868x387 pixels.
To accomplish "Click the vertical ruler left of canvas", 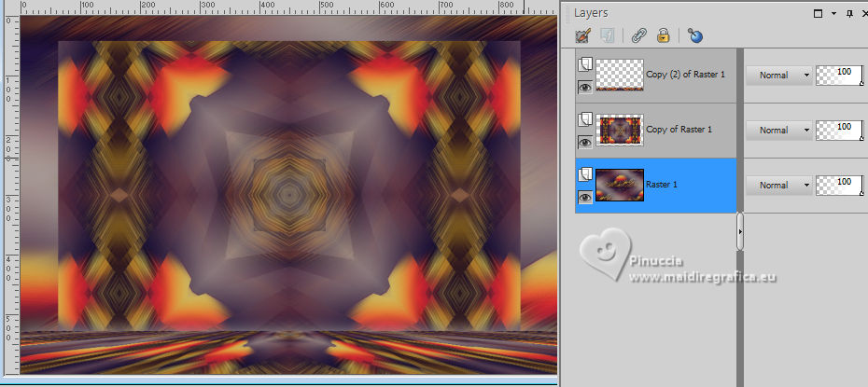I will click(x=12, y=195).
